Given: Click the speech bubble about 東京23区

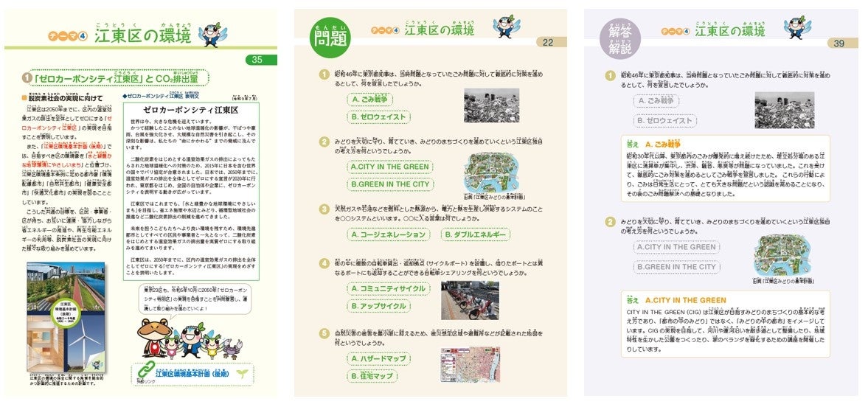Looking at the screenshot, I should point(193,299).
